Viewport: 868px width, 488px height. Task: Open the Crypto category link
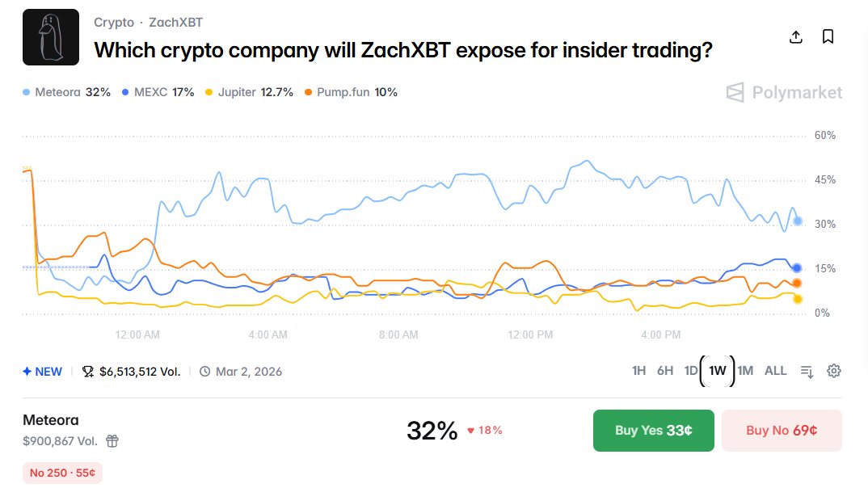tap(114, 23)
